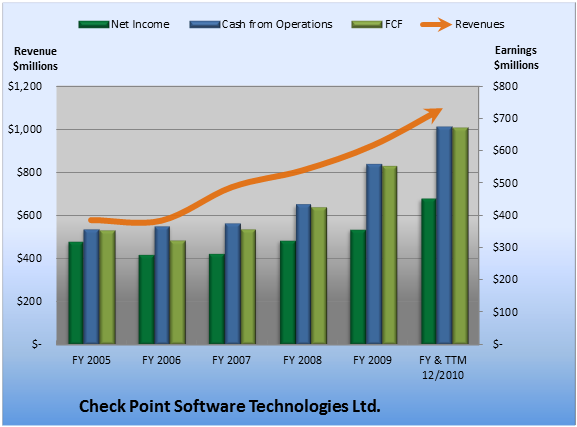
Task: Select the FY 2009 Cash from Operations bar
Action: tap(374, 254)
